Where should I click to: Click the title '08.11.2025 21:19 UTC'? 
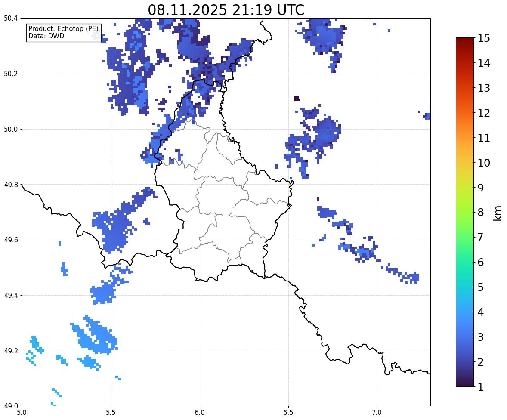pos(226,10)
